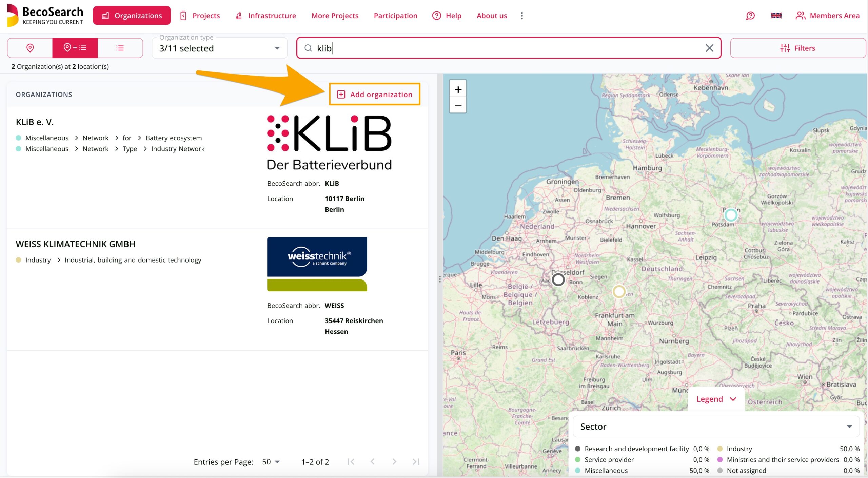The width and height of the screenshot is (868, 478).
Task: Click Industry Network category text
Action: click(178, 149)
